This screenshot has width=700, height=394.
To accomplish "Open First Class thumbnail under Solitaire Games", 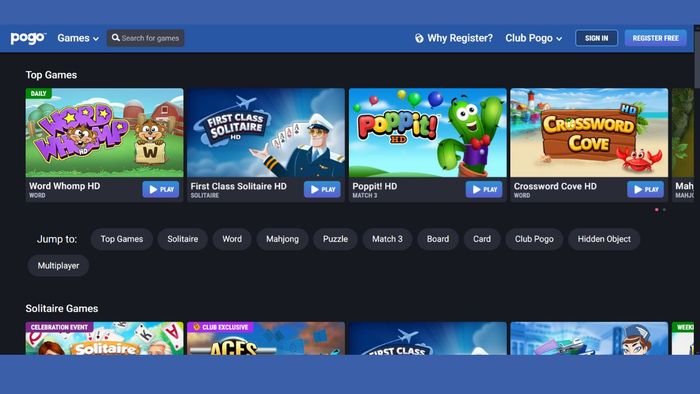I will pyautogui.click(x=428, y=338).
